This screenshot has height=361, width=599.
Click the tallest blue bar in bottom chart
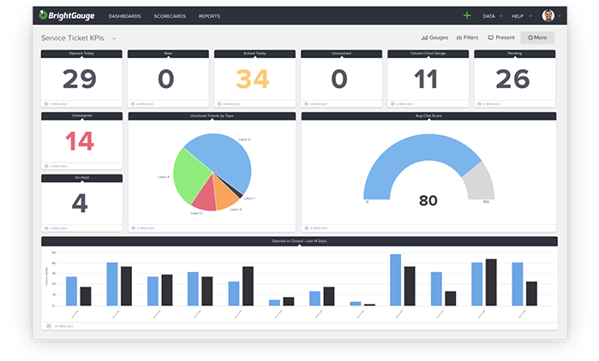click(395, 280)
